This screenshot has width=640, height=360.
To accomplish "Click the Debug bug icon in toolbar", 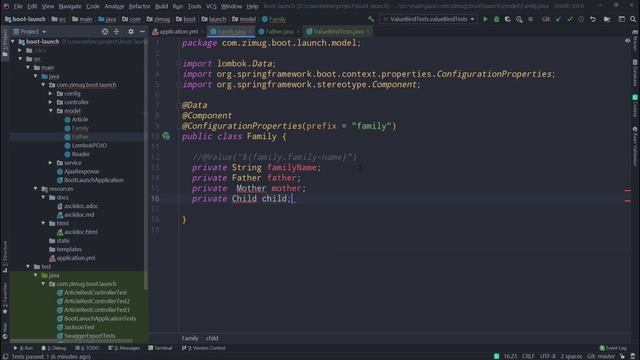I will point(496,19).
